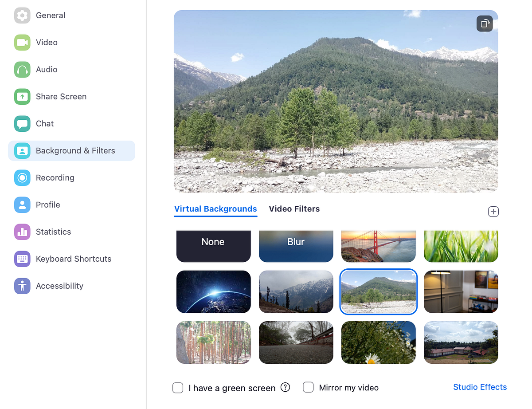Check the 'Mirror my video' option

click(308, 387)
